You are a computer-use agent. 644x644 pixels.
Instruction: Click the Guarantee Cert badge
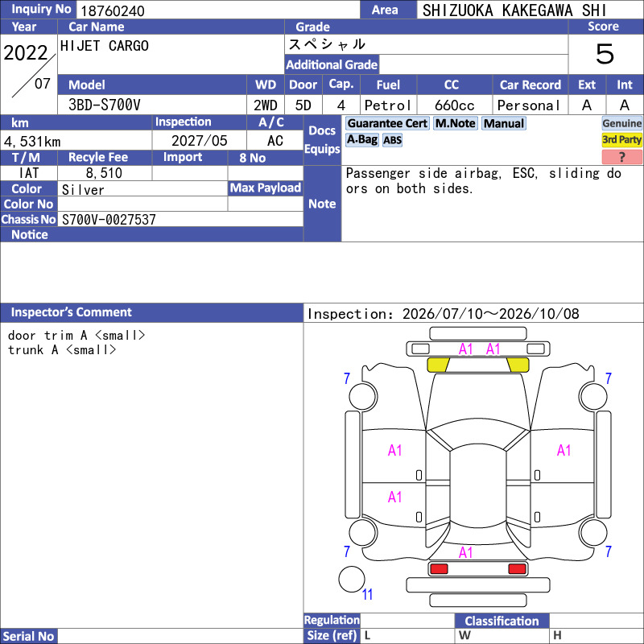pos(387,123)
